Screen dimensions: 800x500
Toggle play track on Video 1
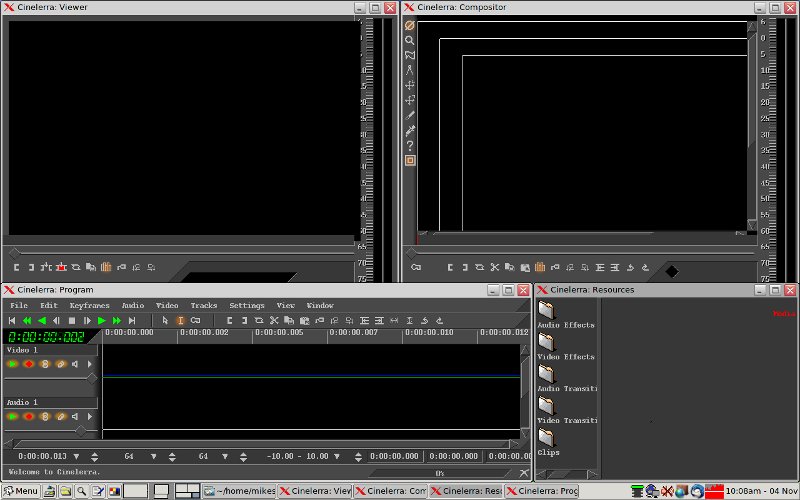pos(12,364)
